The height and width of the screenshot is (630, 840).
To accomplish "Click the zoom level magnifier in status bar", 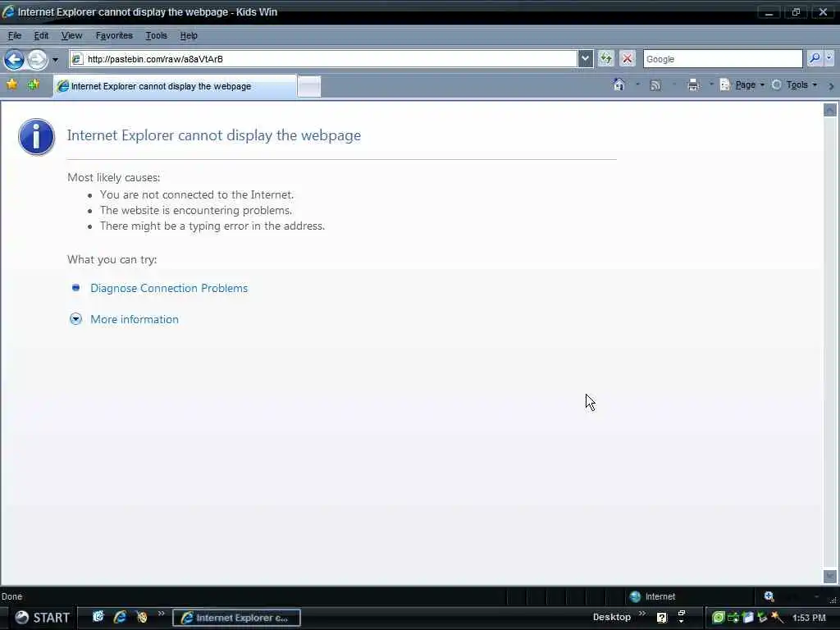I will (x=769, y=596).
